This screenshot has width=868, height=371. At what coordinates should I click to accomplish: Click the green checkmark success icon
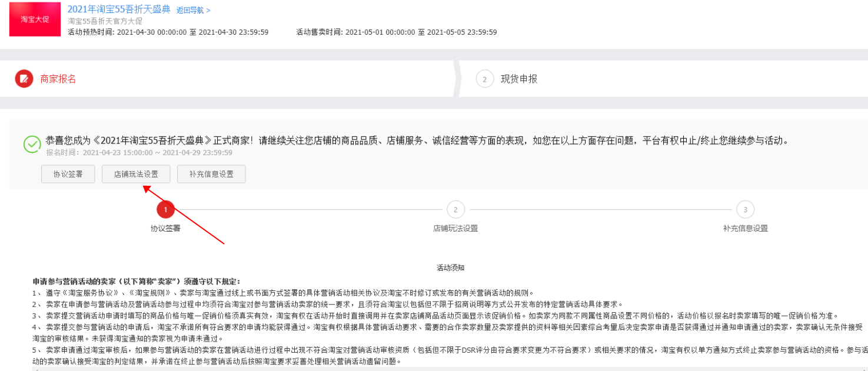tap(32, 145)
